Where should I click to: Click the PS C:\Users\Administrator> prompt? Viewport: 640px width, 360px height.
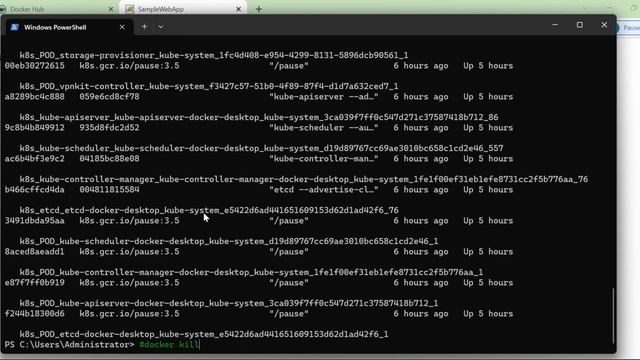[x=69, y=344]
